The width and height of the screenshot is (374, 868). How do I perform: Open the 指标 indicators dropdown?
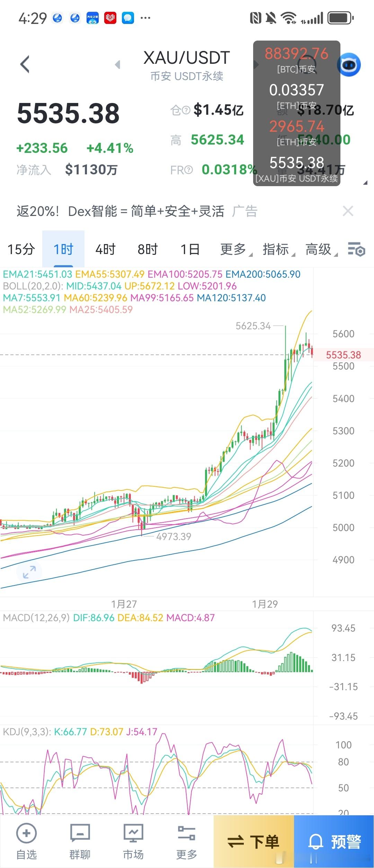278,249
